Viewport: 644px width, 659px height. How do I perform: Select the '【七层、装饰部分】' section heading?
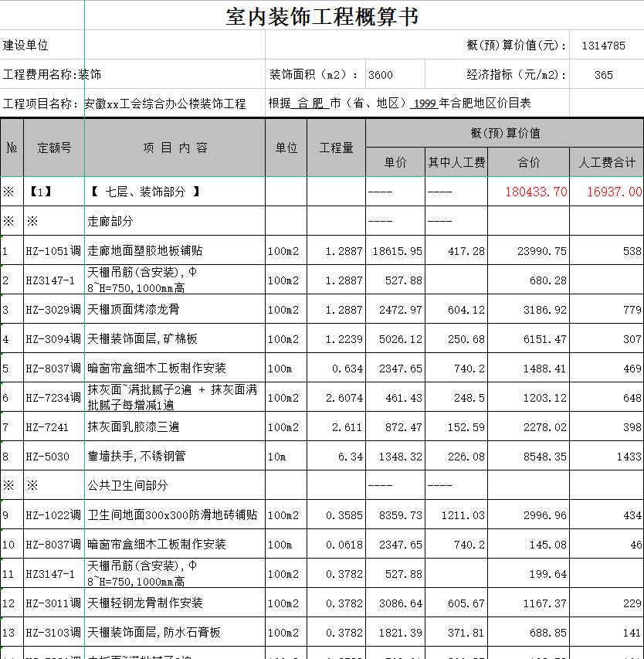(x=145, y=192)
